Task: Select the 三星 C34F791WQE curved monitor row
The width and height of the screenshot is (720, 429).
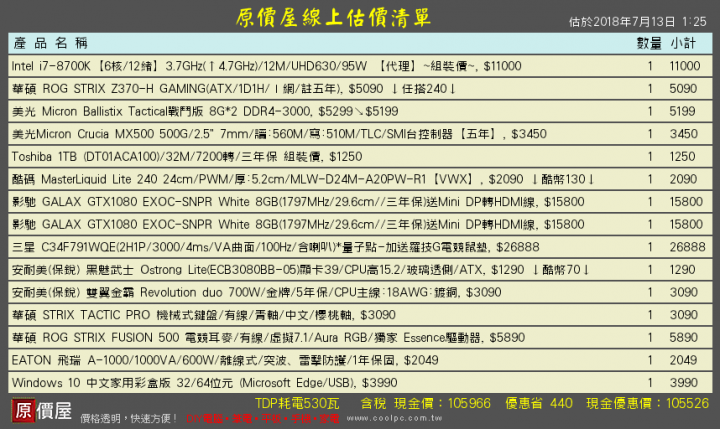Action: (x=360, y=247)
